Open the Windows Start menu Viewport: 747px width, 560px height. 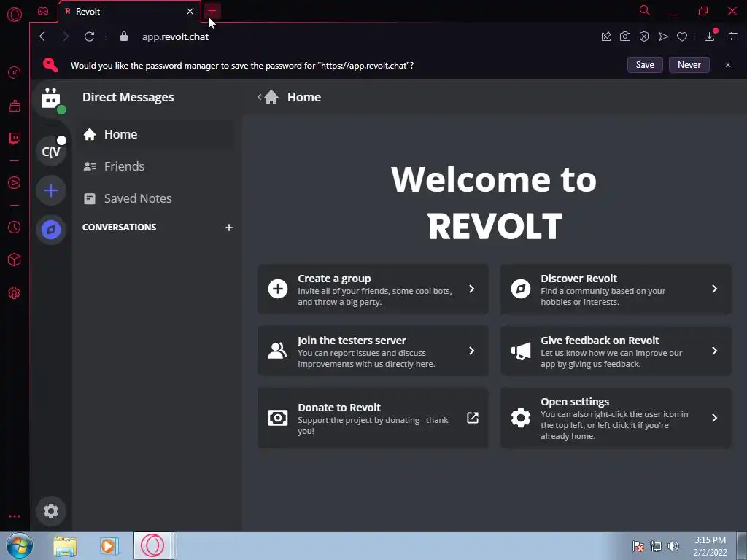pos(20,545)
